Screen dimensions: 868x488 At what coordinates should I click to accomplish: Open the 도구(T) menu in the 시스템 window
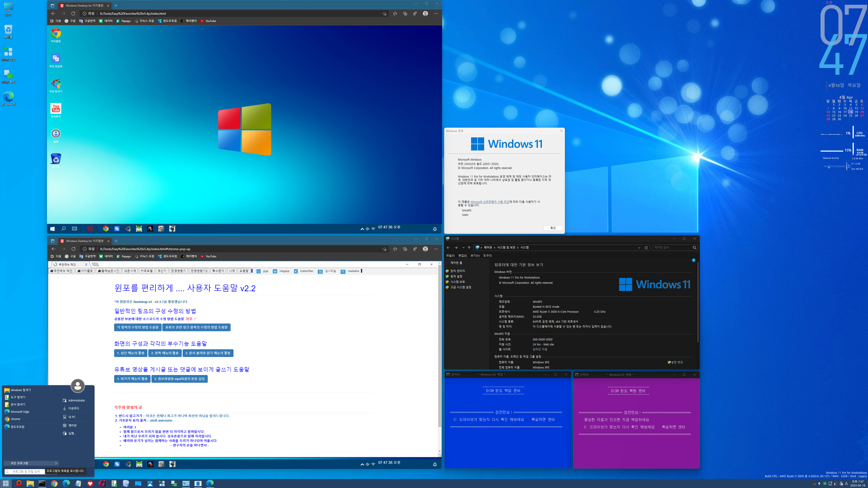(x=488, y=256)
